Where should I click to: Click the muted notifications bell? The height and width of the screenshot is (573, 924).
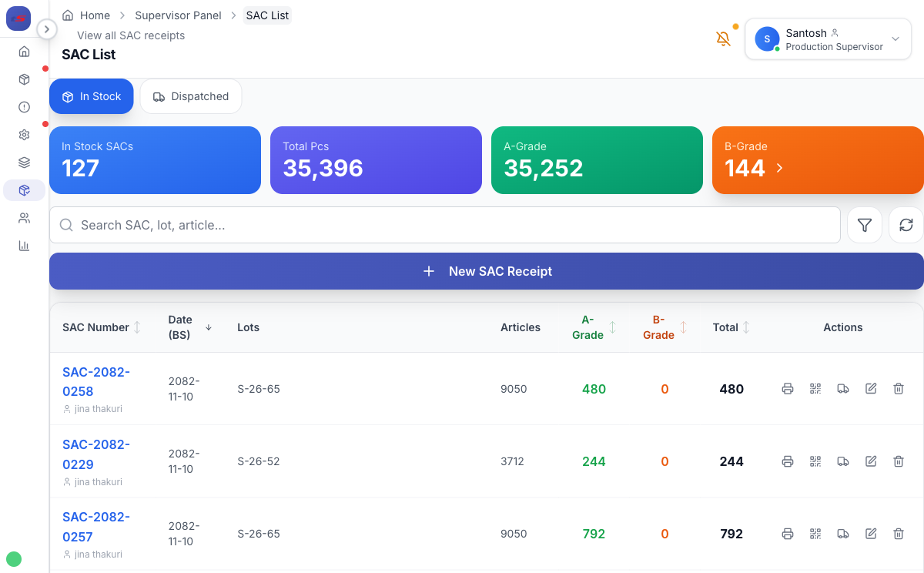(723, 39)
